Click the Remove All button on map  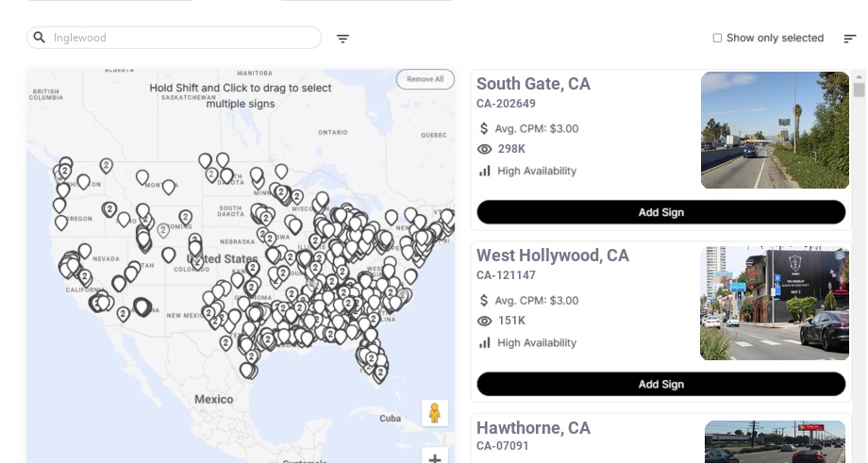425,79
